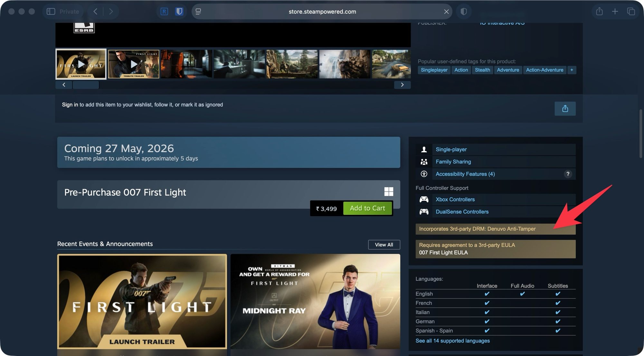This screenshot has height=356, width=644.
Task: Show the tab overview icon
Action: (x=631, y=12)
